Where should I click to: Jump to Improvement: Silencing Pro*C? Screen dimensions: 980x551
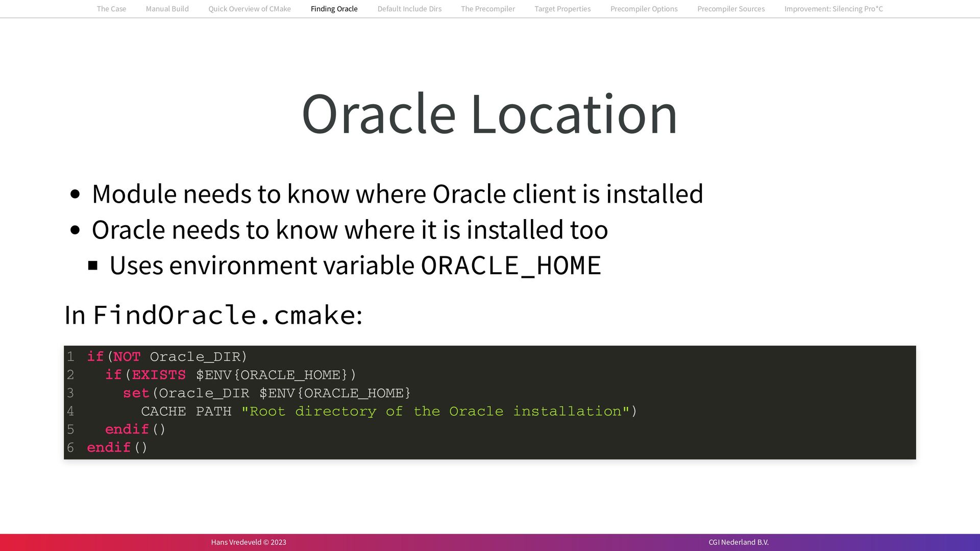click(833, 9)
